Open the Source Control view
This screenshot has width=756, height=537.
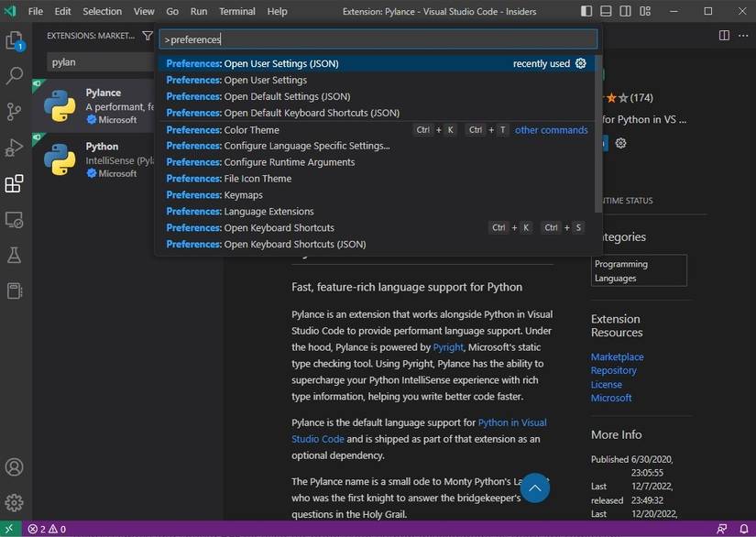(15, 112)
